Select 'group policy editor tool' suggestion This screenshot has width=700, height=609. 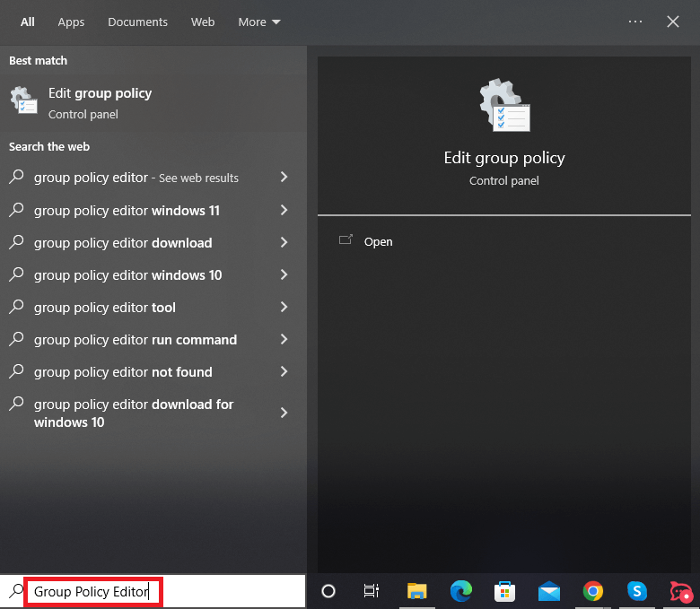[105, 308]
